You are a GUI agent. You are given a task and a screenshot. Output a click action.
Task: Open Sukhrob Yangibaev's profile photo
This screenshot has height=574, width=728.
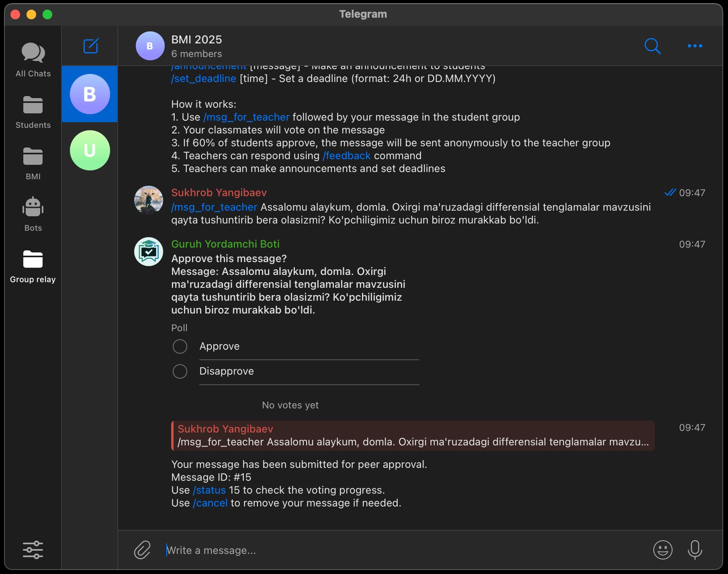(x=149, y=200)
